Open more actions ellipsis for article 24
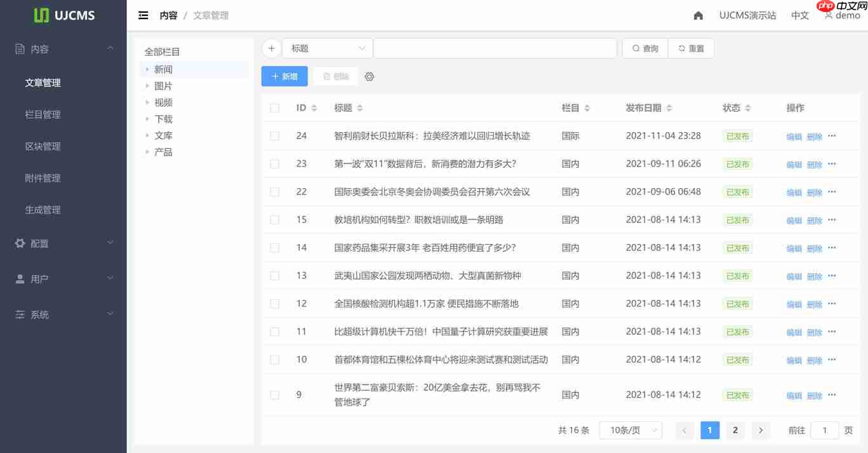This screenshot has width=868, height=453. 832,135
